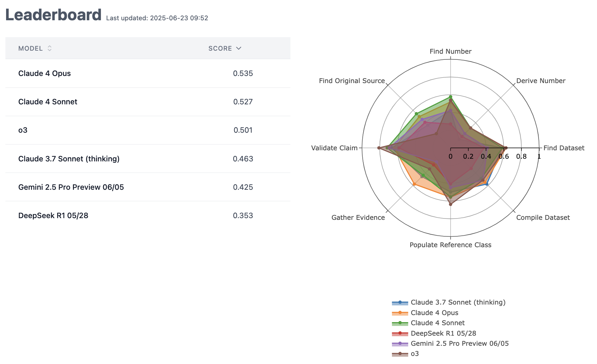The image size is (597, 364).
Task: Toggle the Claude 3.7 Sonnet (thinking) legend entry
Action: (x=458, y=303)
